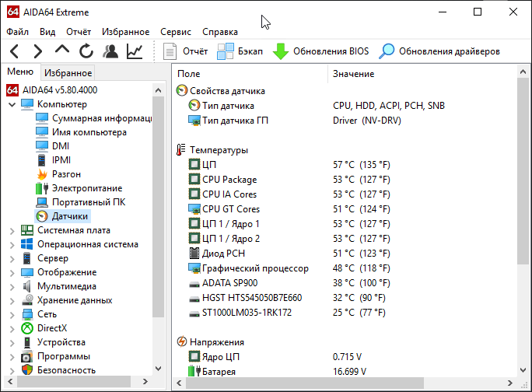Select the DMI tree item
The image size is (532, 392).
pos(61,146)
